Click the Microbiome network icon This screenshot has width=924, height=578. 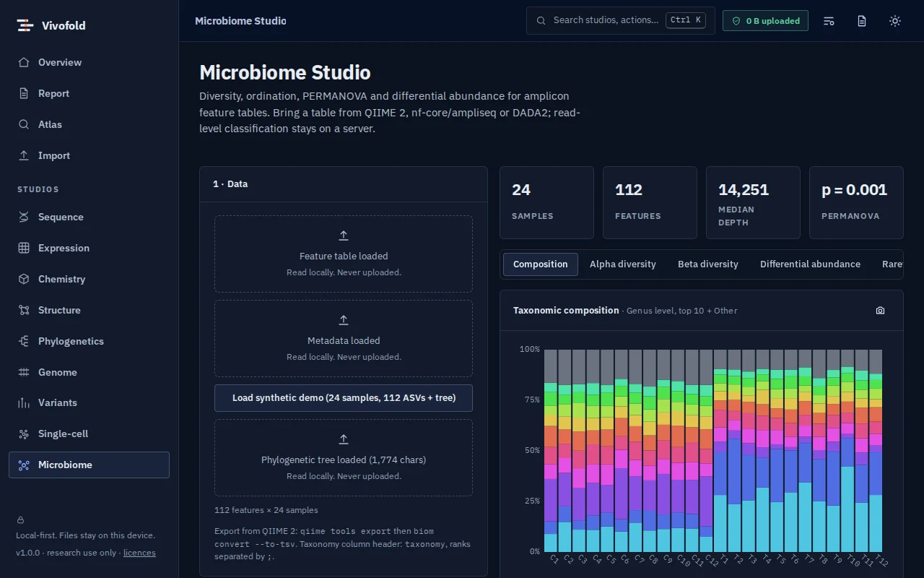coord(24,465)
